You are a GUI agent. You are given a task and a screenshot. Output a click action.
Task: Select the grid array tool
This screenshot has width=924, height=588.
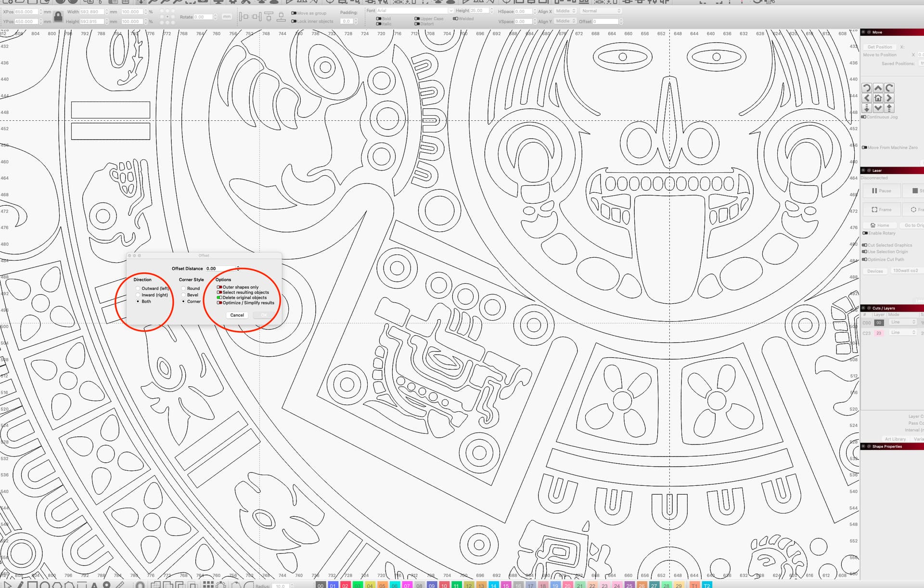pos(208,585)
